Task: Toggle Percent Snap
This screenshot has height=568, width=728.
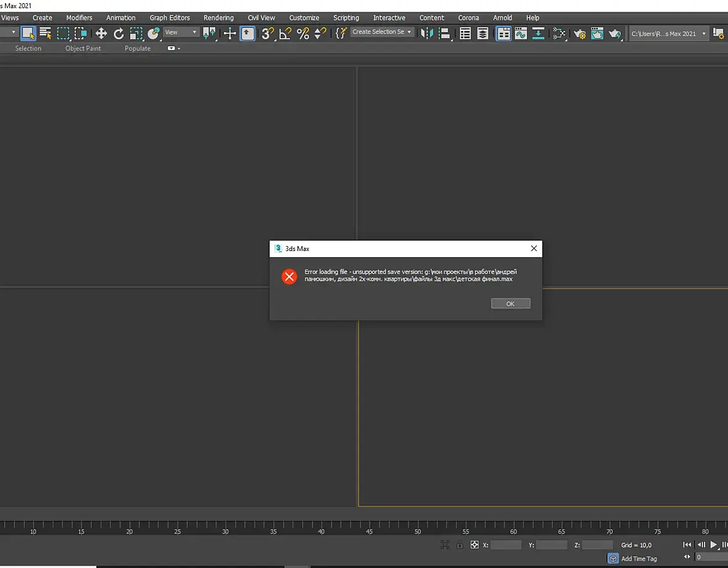Action: click(303, 33)
